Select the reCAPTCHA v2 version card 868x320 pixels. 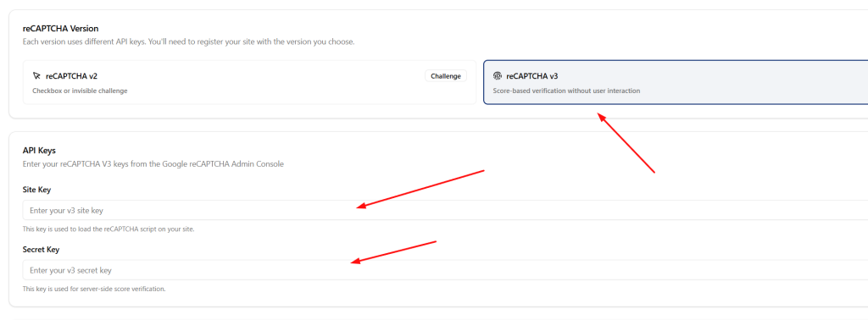(250, 82)
